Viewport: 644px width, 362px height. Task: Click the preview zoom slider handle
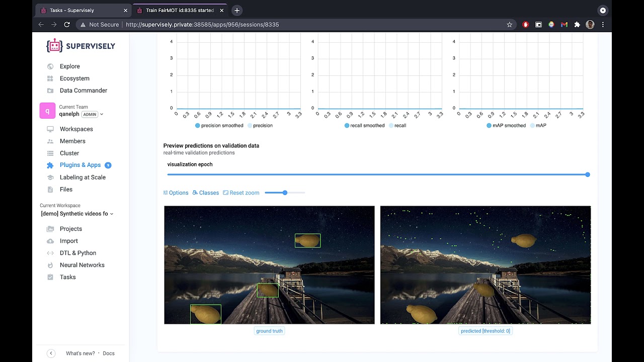tap(285, 193)
